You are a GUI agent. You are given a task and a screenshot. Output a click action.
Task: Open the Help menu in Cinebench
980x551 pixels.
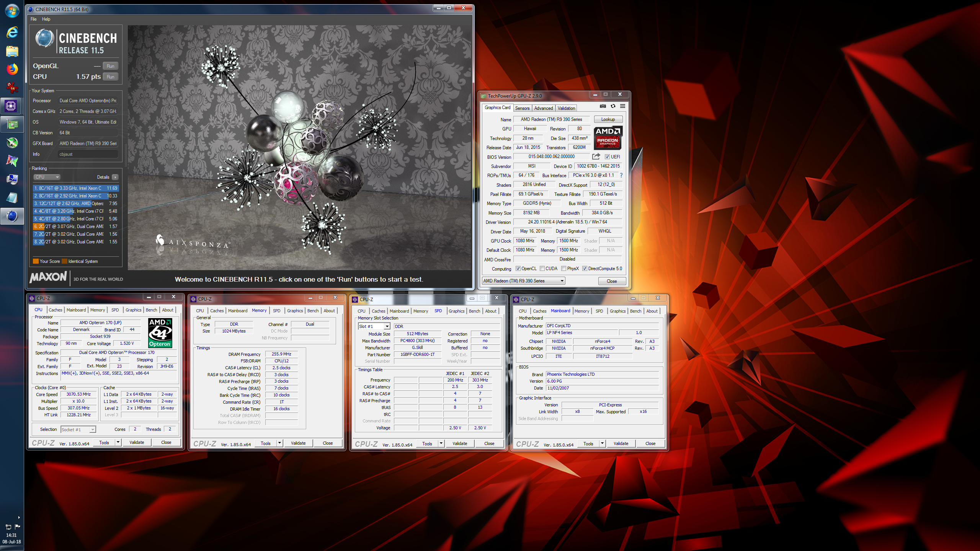[46, 19]
